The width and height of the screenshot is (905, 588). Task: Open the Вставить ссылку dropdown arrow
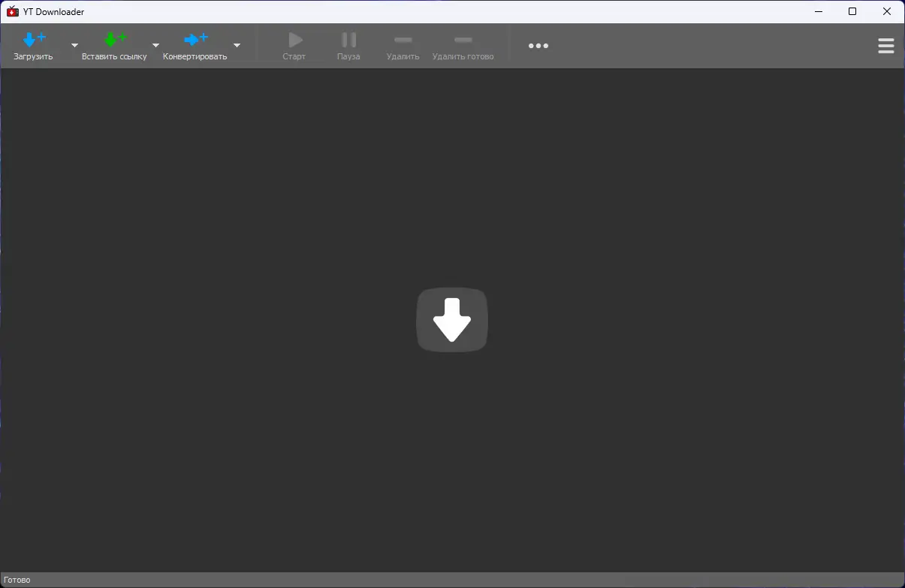click(155, 45)
